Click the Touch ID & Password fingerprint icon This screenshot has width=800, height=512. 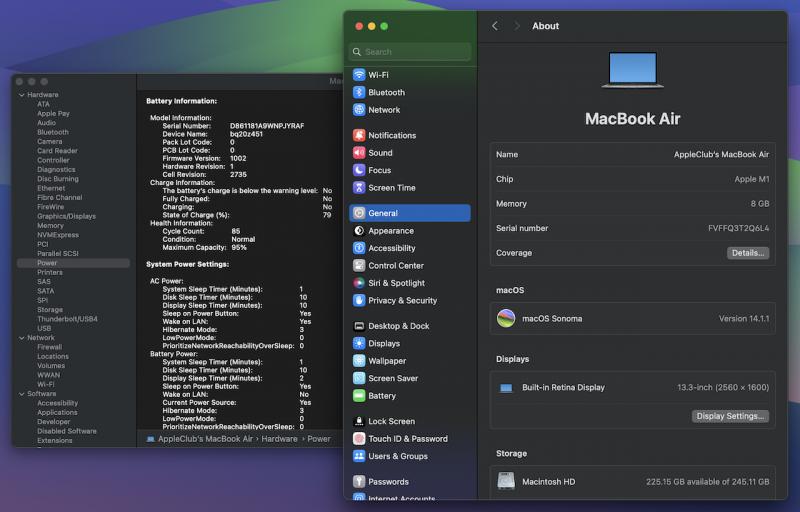(359, 439)
